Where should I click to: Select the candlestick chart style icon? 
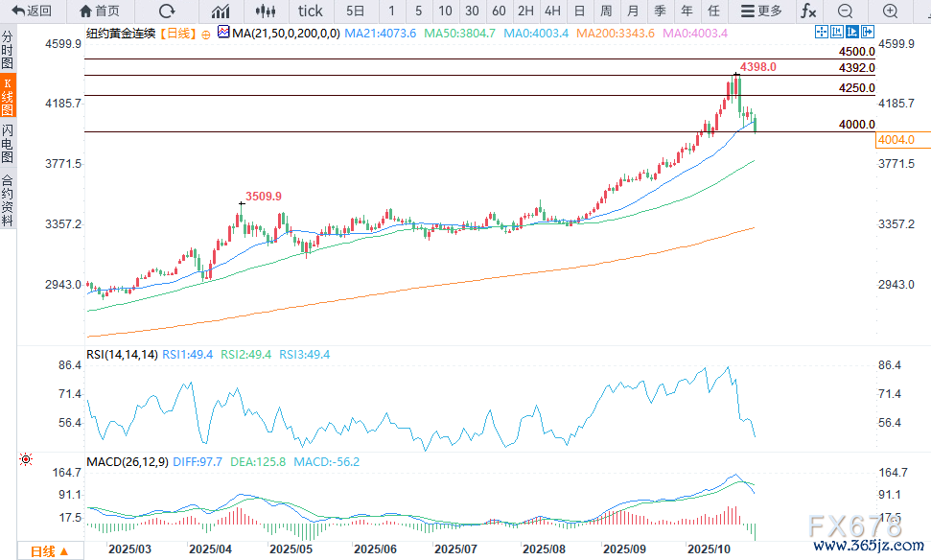click(268, 11)
